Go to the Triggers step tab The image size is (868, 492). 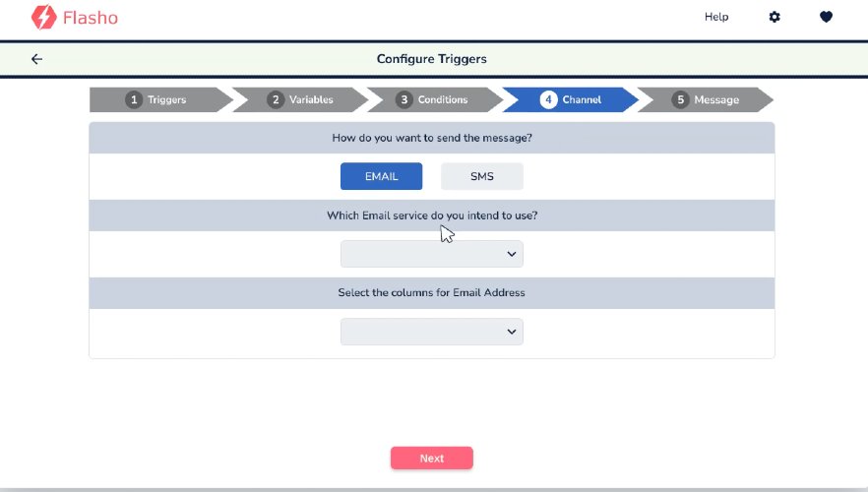[161, 99]
